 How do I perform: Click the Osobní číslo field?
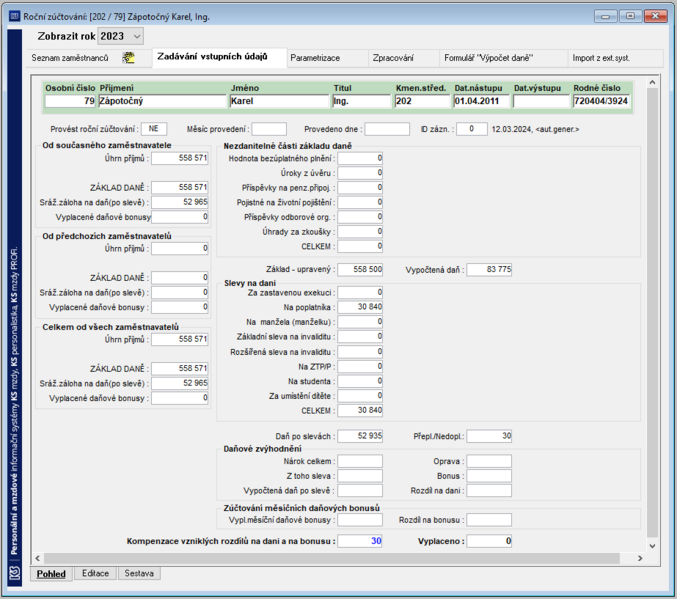coord(70,101)
